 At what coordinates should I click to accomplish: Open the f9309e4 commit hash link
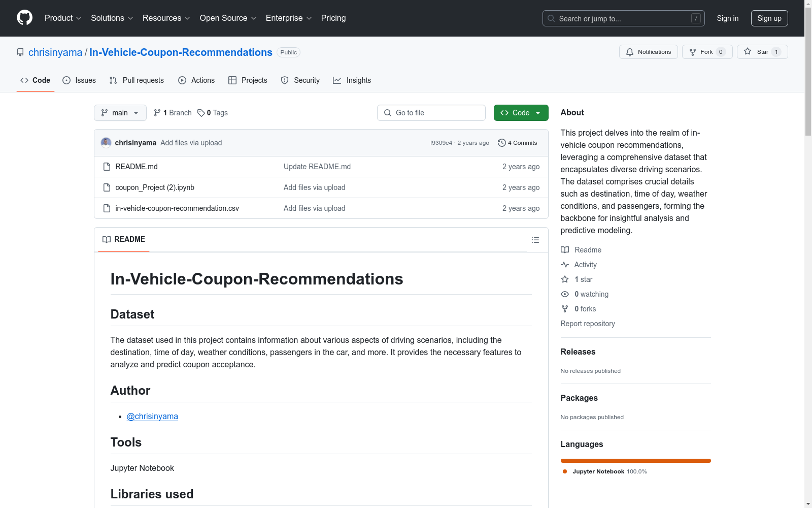[x=441, y=143]
